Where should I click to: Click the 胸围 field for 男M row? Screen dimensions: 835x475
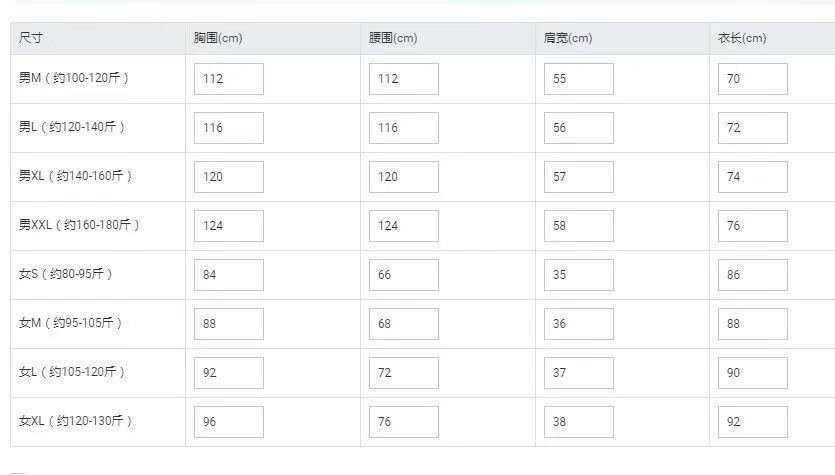click(228, 79)
